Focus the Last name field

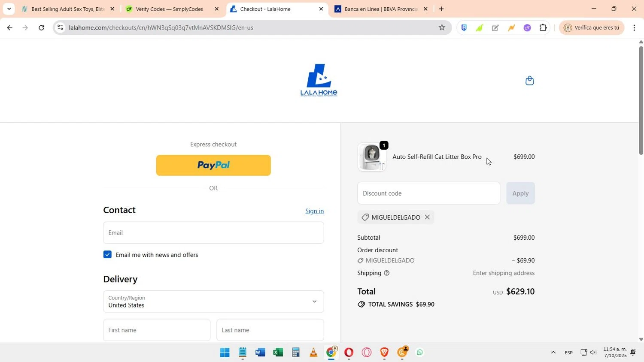tap(270, 330)
